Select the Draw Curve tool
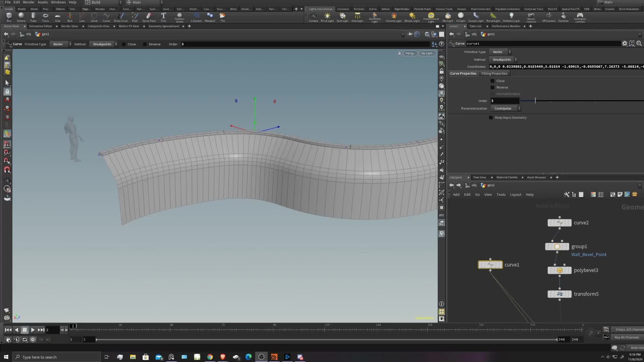The width and height of the screenshot is (644, 362). [121, 17]
